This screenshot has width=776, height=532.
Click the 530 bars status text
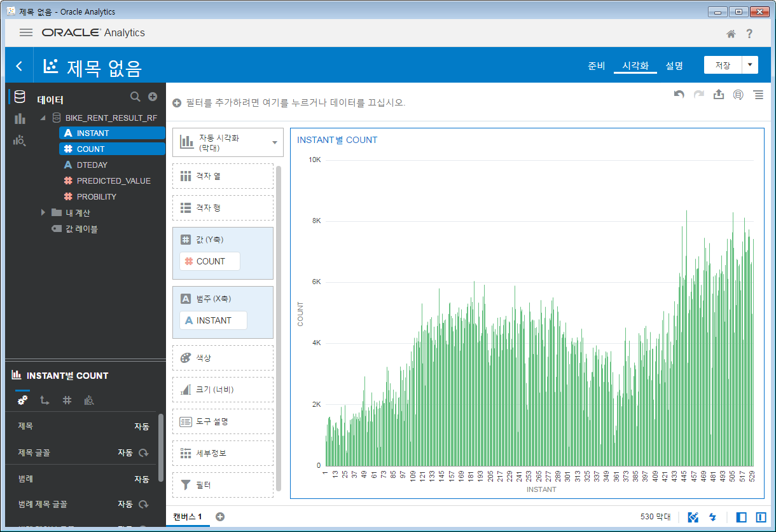(x=655, y=517)
